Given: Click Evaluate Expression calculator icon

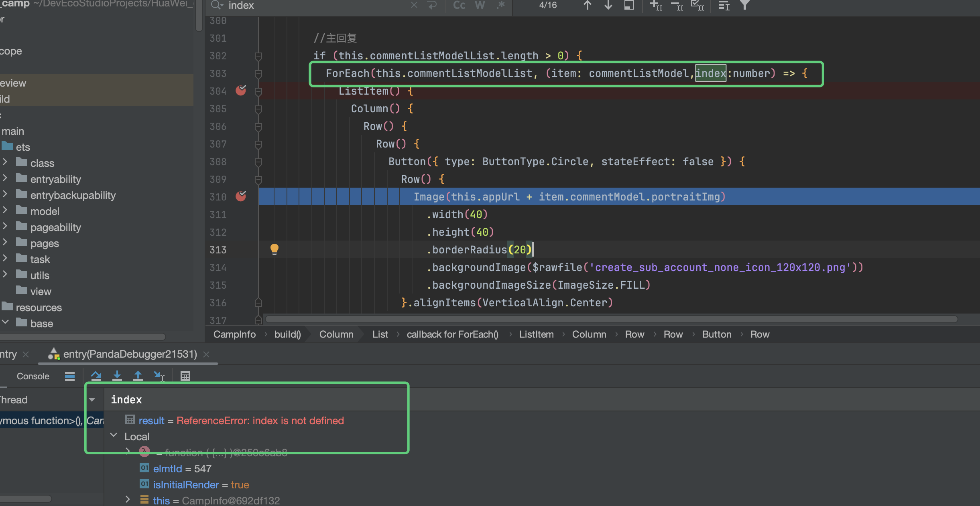Looking at the screenshot, I should point(185,376).
